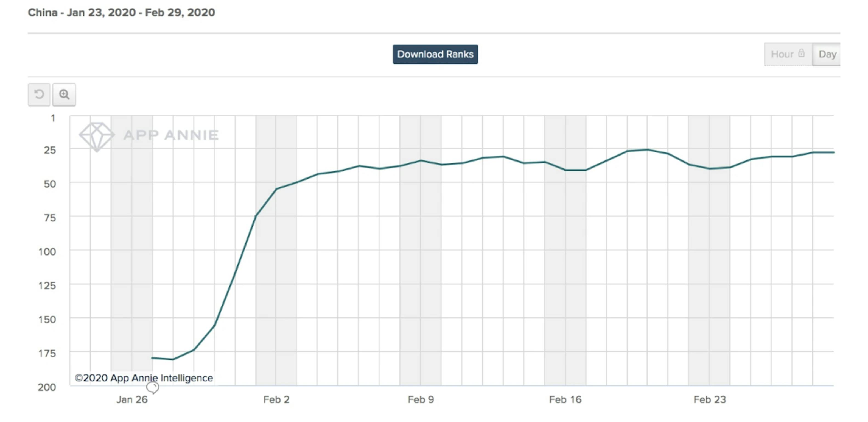Click rank label 125 on y-axis
Image resolution: width=868 pixels, height=422 pixels.
(47, 286)
